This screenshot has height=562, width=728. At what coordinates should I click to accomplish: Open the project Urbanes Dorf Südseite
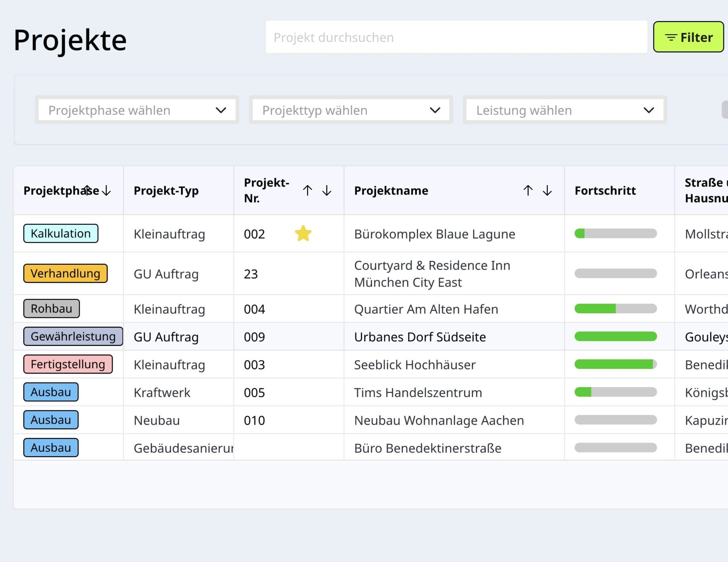pos(420,337)
